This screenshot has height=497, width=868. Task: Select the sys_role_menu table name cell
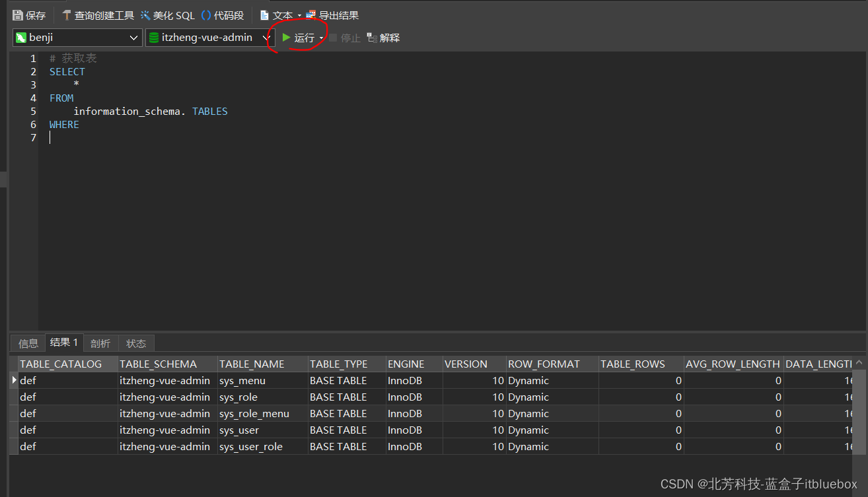pos(263,413)
